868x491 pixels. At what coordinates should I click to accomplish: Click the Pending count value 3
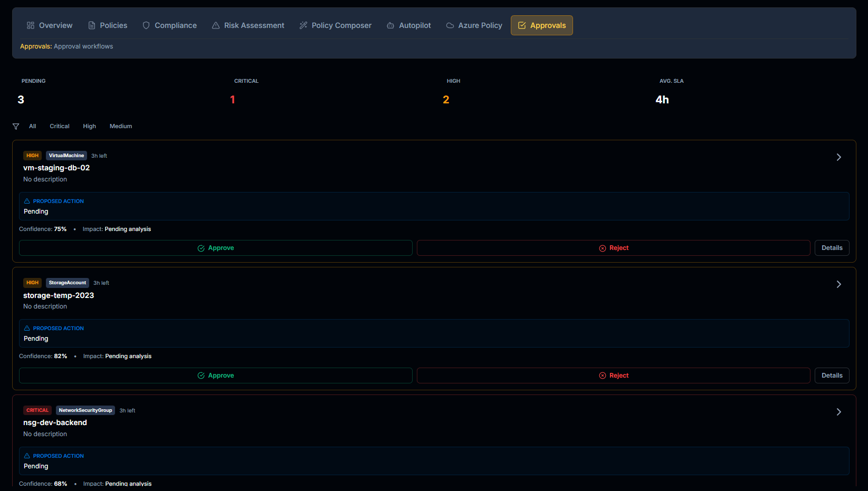pos(21,100)
